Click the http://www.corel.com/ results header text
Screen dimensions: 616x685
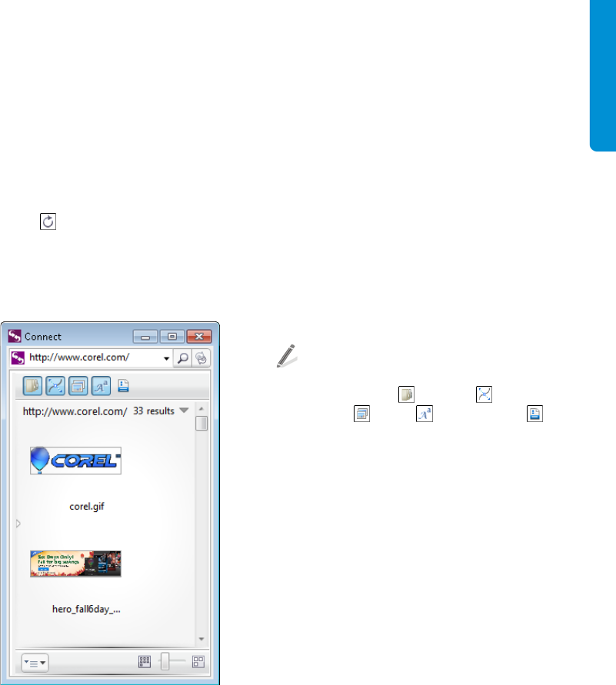75,411
